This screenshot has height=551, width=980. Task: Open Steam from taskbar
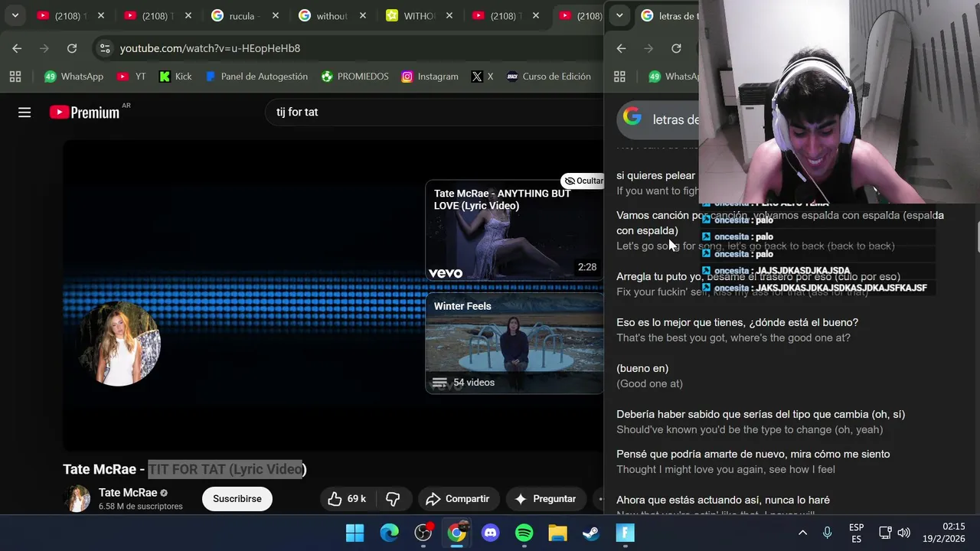pos(591,533)
